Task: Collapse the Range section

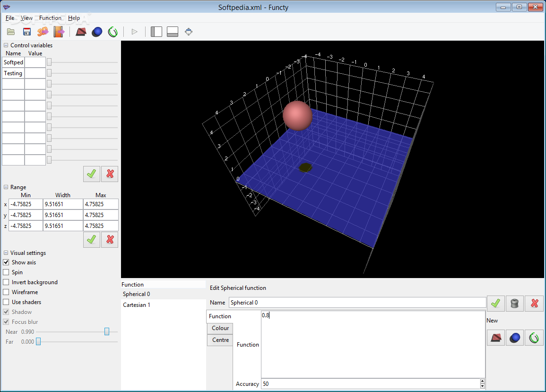Action: coord(6,187)
